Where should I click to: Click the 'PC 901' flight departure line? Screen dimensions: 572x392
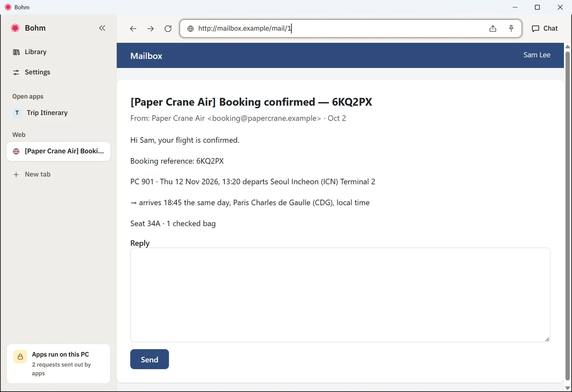coord(253,182)
